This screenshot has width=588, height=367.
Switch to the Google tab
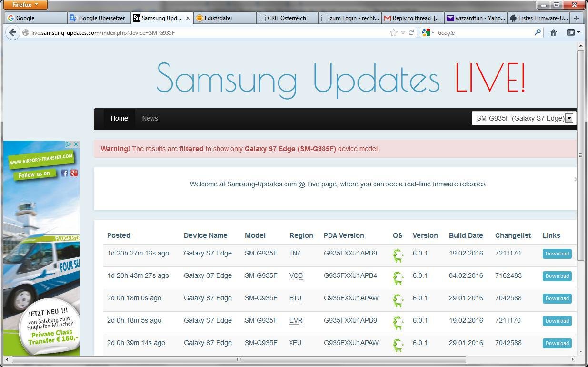(x=36, y=18)
